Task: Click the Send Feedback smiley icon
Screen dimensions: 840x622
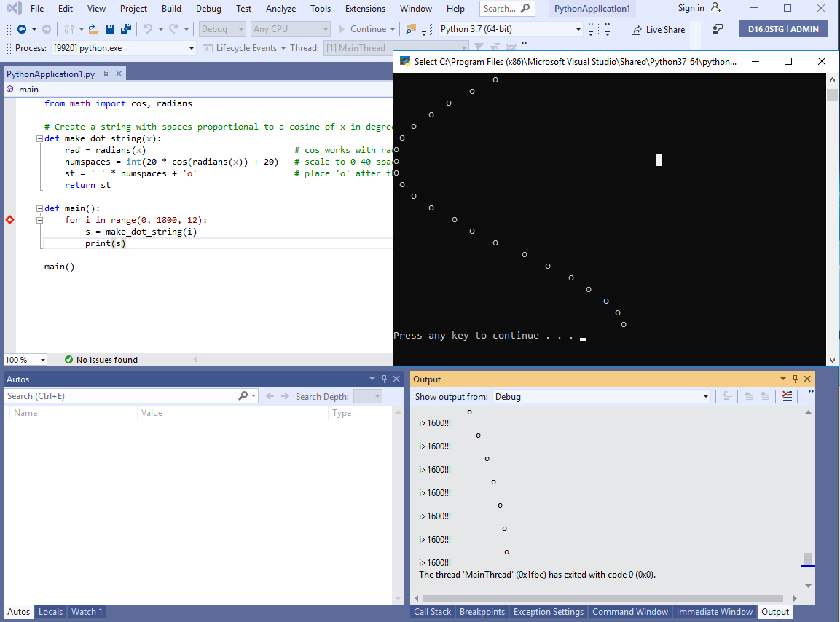Action: (x=716, y=30)
